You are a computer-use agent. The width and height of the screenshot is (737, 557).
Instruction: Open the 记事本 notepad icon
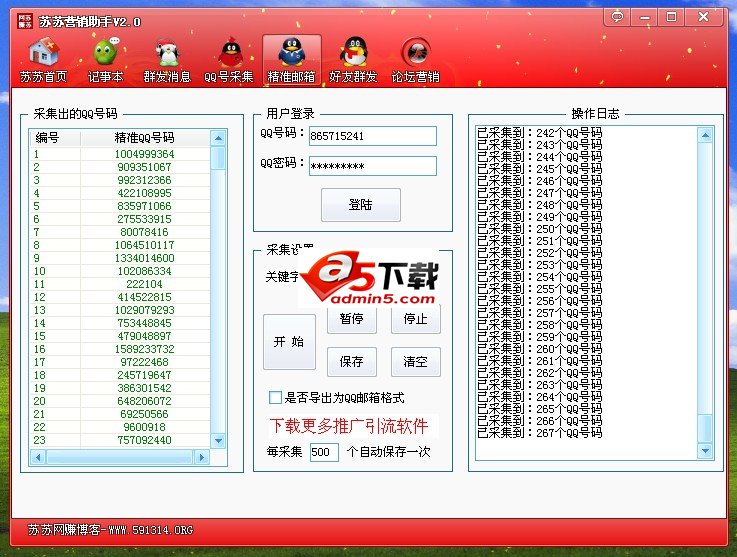coord(105,61)
